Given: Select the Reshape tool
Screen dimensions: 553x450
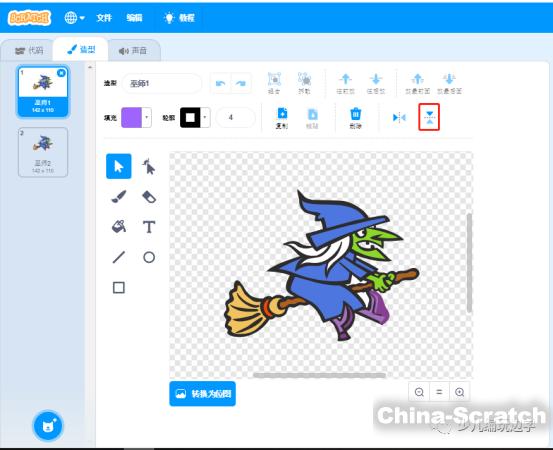Looking at the screenshot, I should (x=149, y=166).
